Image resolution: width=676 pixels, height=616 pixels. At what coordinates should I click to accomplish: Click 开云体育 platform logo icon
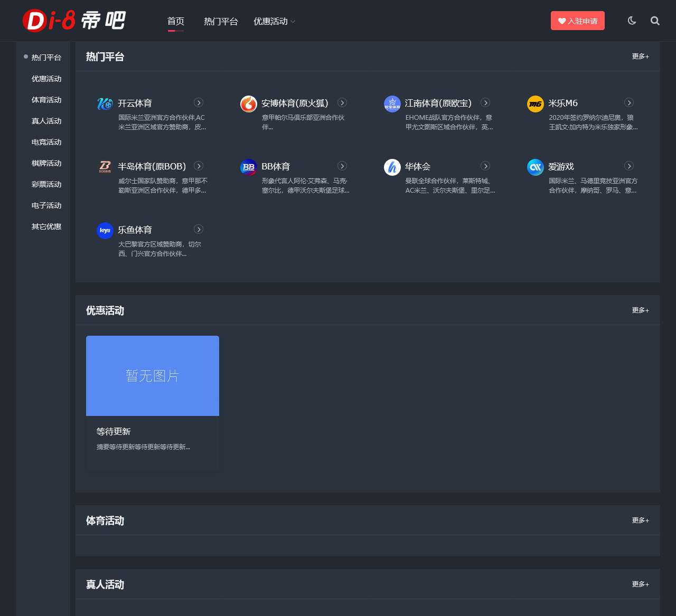[x=105, y=104]
